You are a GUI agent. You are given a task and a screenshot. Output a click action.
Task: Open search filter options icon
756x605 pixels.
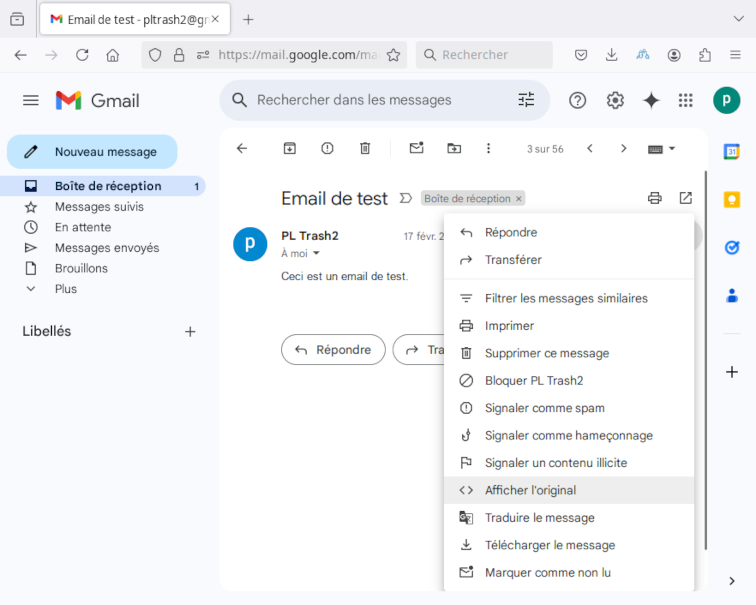pyautogui.click(x=526, y=100)
